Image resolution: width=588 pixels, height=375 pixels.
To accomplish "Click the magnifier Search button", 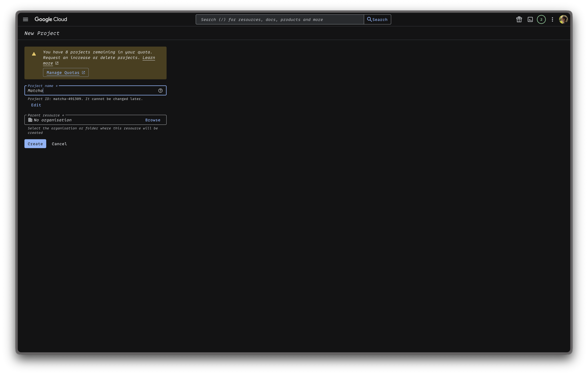I will pos(377,19).
